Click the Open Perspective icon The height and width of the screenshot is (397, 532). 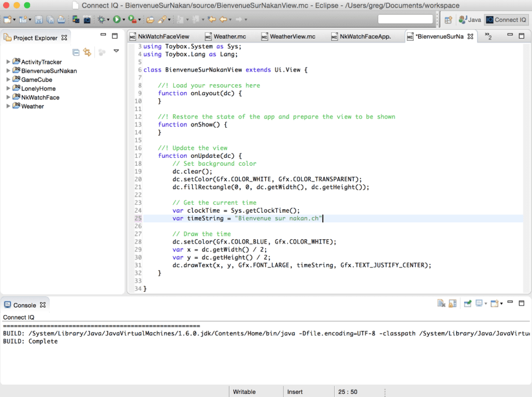[x=448, y=20]
